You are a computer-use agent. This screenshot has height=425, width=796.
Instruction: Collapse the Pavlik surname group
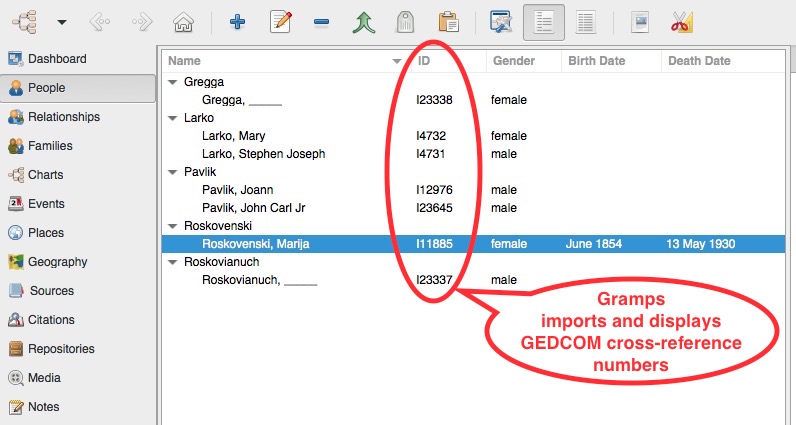[173, 172]
